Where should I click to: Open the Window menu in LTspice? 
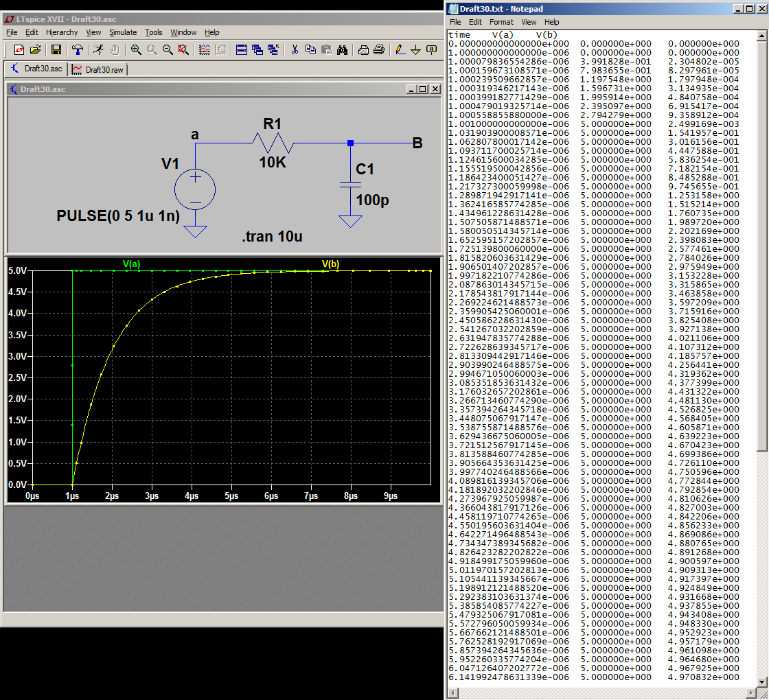pos(183,32)
